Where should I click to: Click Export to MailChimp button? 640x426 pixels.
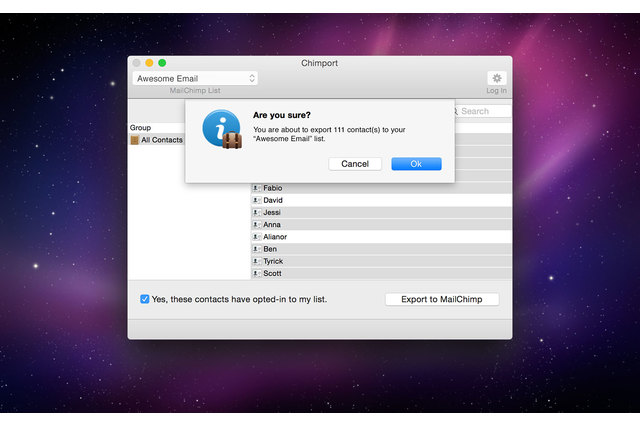(442, 299)
